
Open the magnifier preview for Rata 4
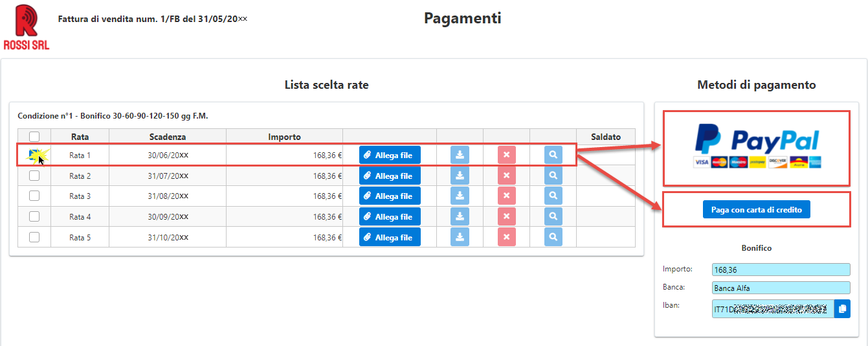pos(553,216)
